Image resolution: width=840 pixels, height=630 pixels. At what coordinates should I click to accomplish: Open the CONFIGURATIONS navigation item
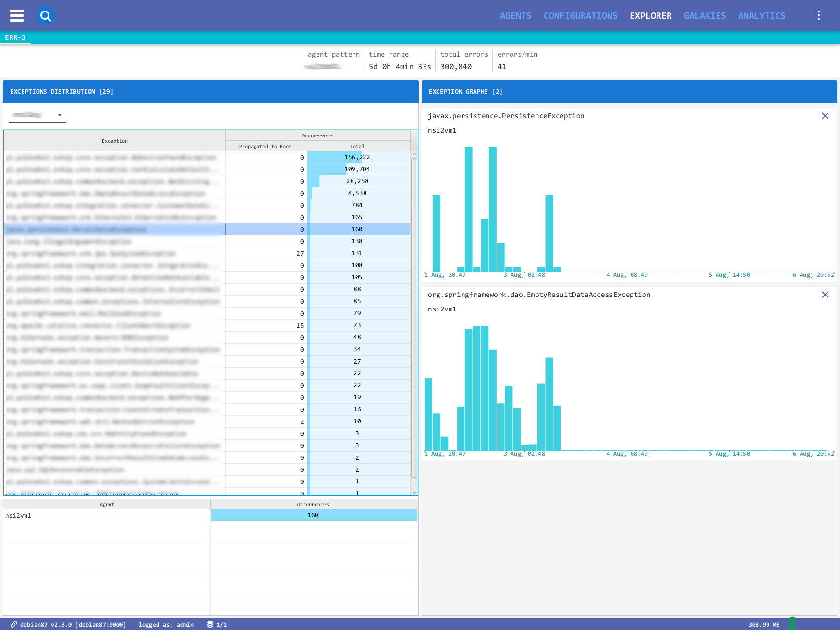coord(580,16)
